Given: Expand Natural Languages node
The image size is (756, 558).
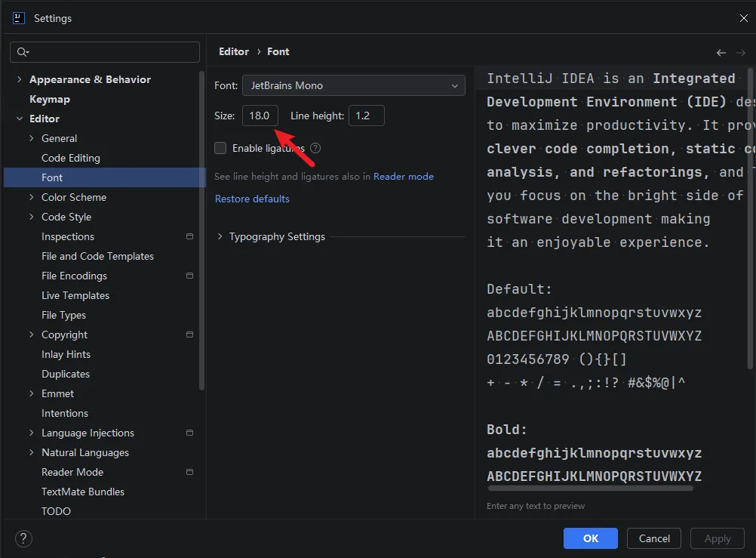Looking at the screenshot, I should pyautogui.click(x=32, y=452).
